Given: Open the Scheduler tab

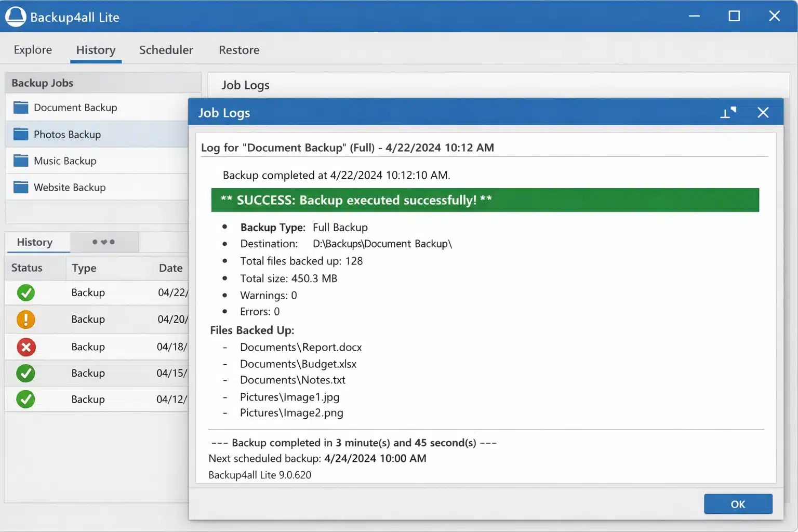Looking at the screenshot, I should pyautogui.click(x=166, y=50).
